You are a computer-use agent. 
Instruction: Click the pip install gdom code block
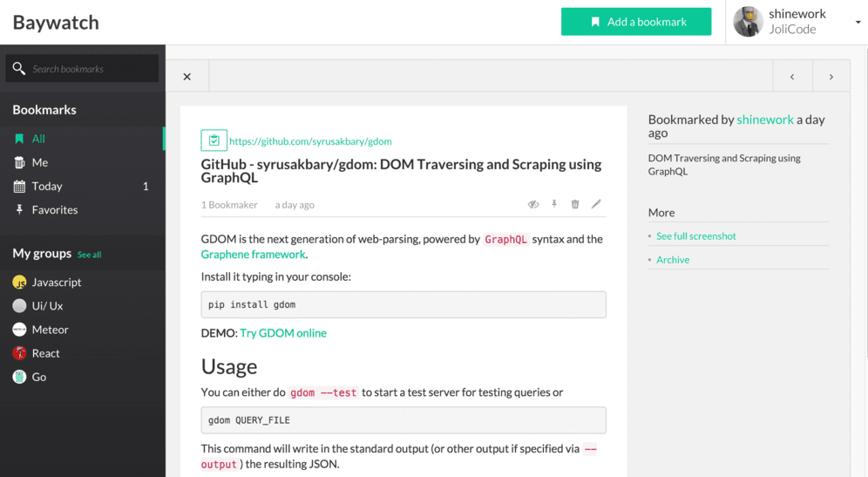[x=403, y=304]
